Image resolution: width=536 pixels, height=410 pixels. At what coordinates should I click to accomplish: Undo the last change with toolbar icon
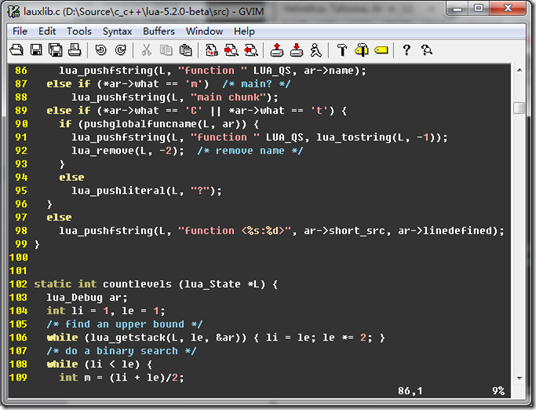pos(100,50)
